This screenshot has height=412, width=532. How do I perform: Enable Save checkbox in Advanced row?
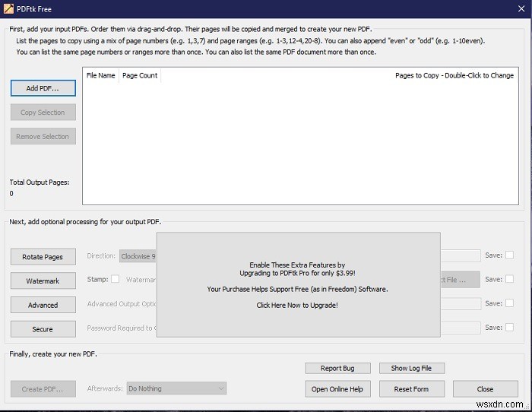pos(509,303)
